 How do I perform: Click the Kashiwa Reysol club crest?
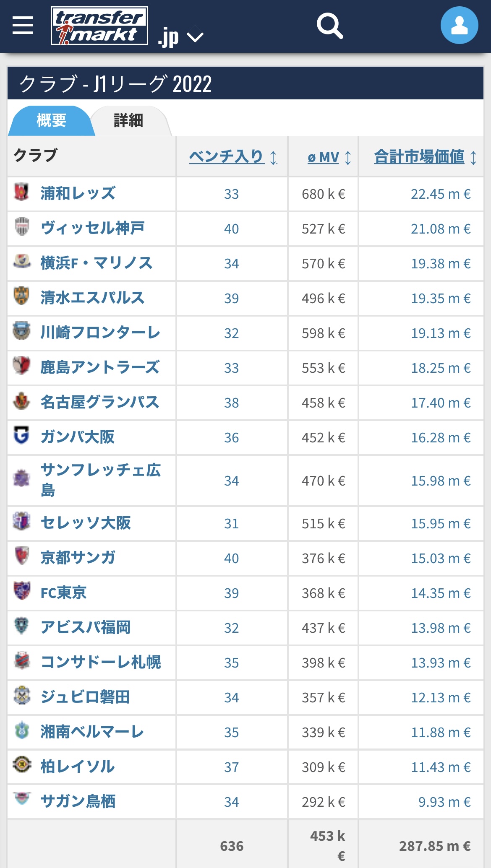point(21,765)
